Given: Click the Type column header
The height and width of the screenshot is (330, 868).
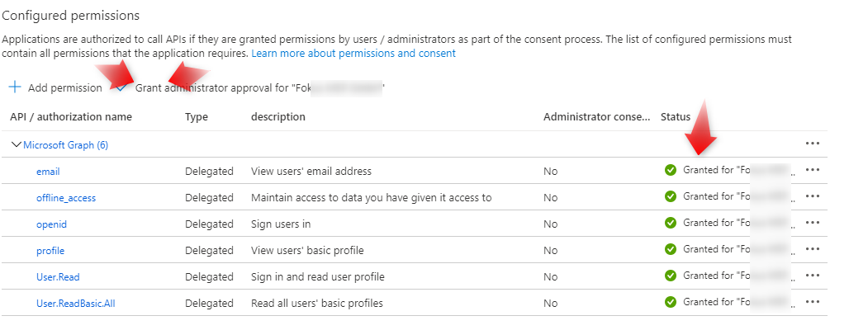Looking at the screenshot, I should click(197, 117).
